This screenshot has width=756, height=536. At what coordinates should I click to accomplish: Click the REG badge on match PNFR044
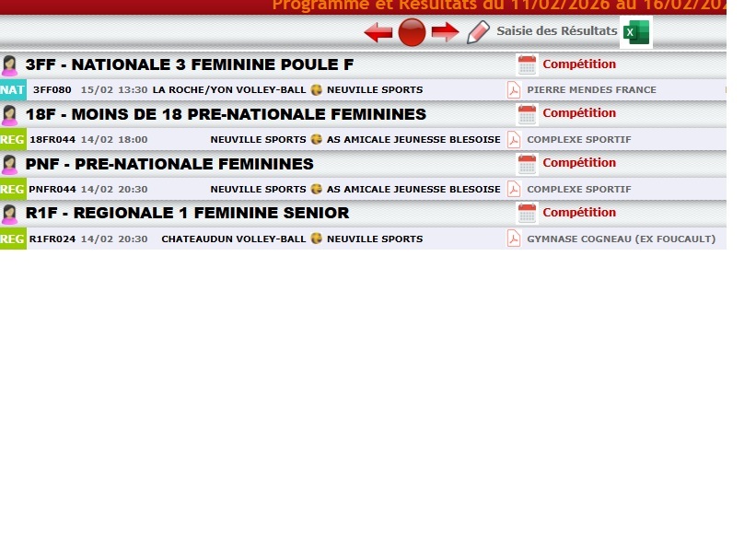pyautogui.click(x=13, y=190)
